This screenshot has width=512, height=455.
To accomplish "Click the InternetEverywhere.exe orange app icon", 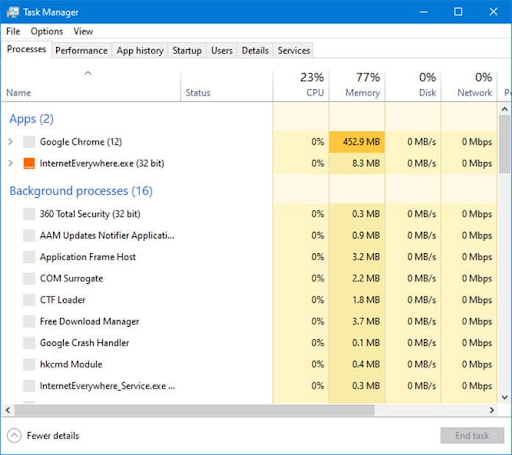I will click(x=29, y=163).
